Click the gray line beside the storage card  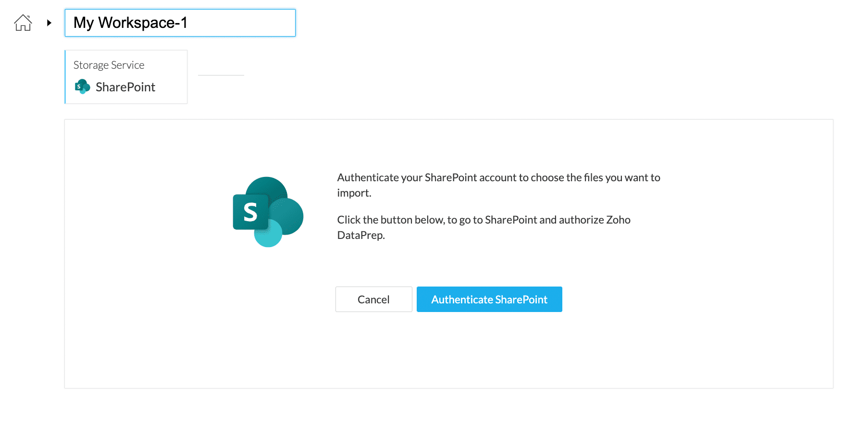[221, 75]
